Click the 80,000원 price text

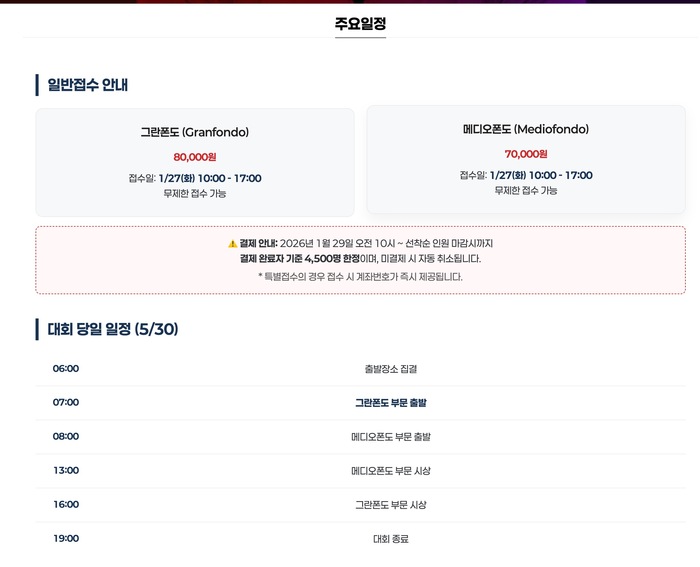[x=195, y=157]
